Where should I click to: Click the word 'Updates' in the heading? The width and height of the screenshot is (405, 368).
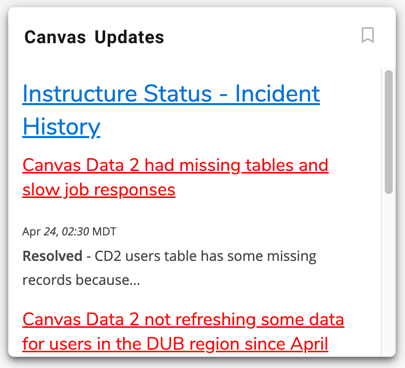tap(129, 37)
